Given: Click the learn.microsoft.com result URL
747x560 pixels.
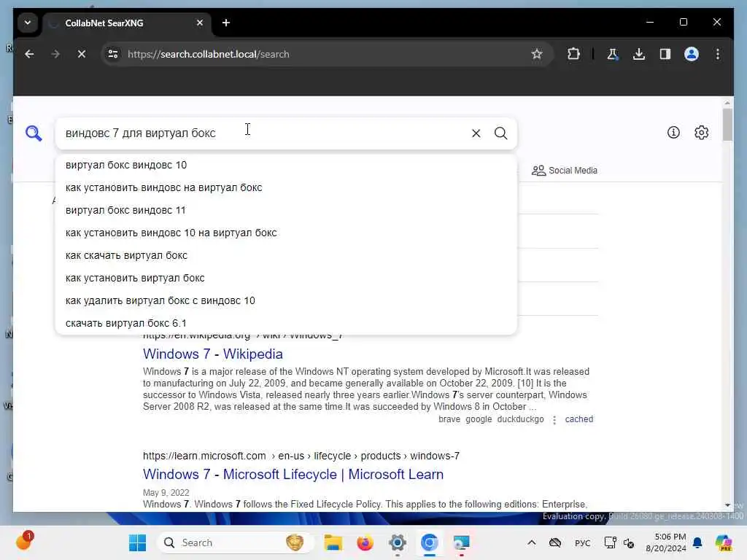Looking at the screenshot, I should 301,456.
